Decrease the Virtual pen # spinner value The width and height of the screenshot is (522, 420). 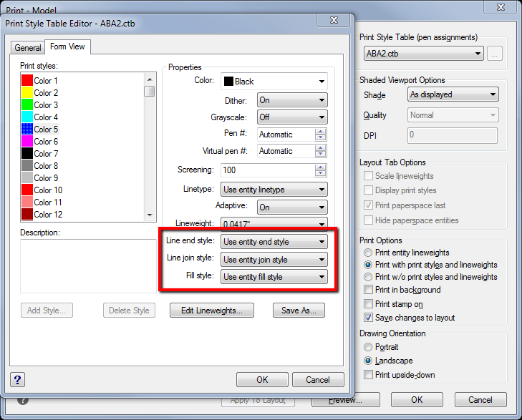[x=320, y=155]
